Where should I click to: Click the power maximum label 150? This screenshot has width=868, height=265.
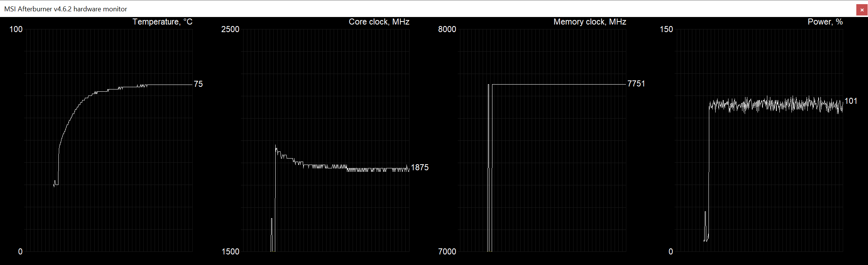point(666,29)
